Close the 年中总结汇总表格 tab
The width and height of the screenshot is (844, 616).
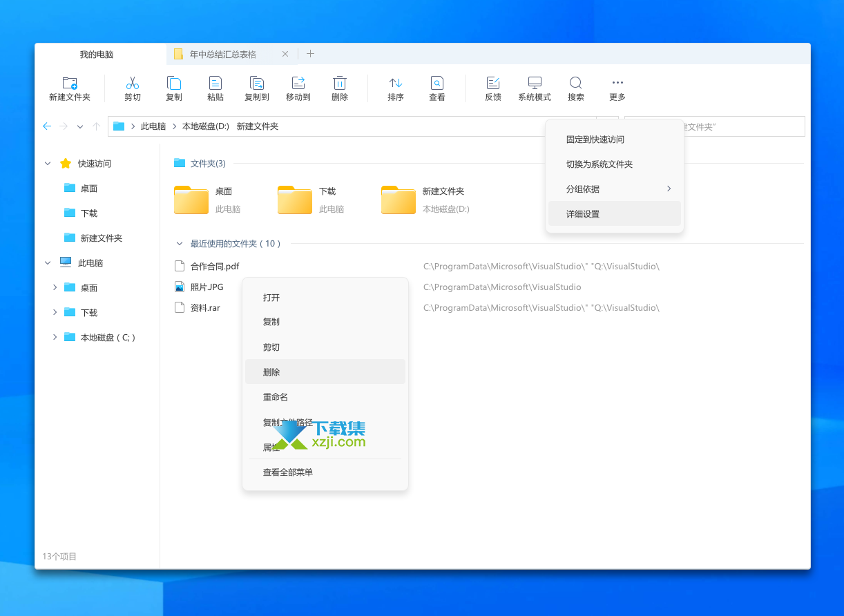[285, 54]
